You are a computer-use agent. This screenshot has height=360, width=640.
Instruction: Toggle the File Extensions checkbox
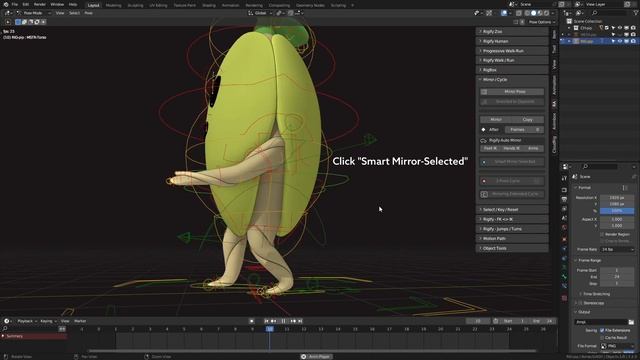coord(602,330)
